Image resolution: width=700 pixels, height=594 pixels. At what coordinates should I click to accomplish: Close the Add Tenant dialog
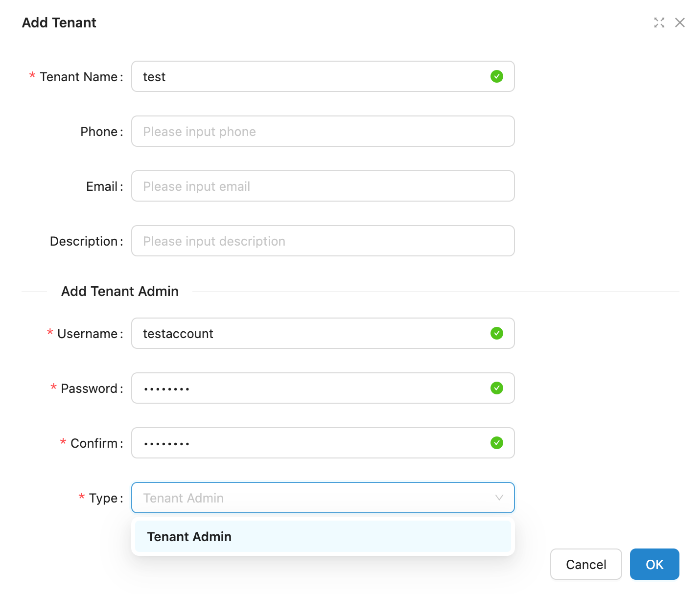(680, 23)
